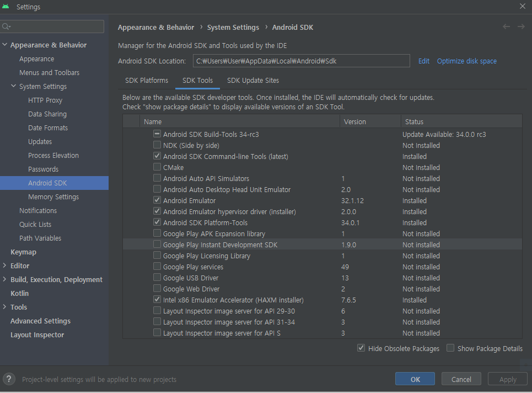This screenshot has width=532, height=393.
Task: Select Layout Inspector settings item
Action: click(x=37, y=334)
